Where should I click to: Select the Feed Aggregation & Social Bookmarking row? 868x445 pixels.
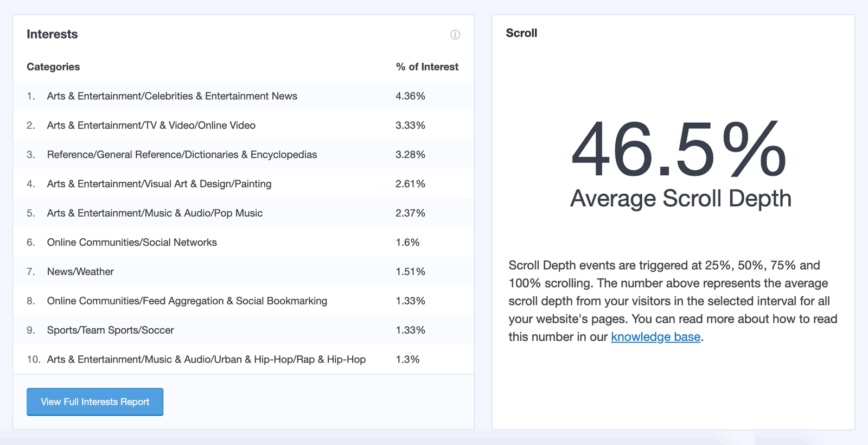[187, 301]
